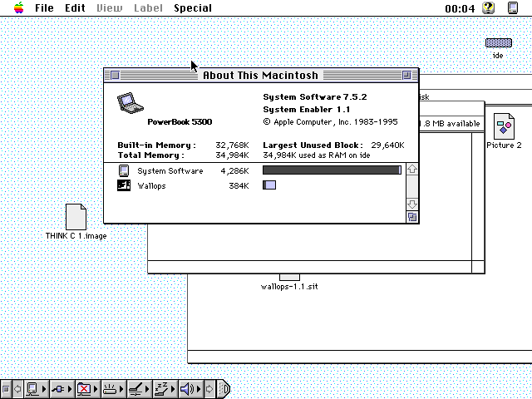Expand the monitor module popup arrow

tap(44, 388)
